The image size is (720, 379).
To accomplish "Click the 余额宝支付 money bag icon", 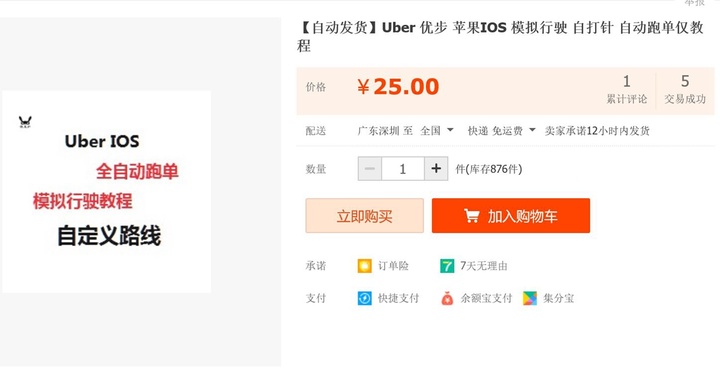I will 447,299.
